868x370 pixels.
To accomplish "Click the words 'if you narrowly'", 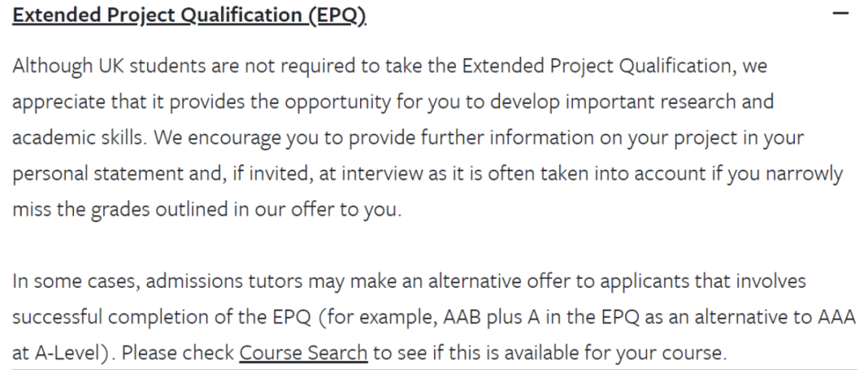I will point(781,174).
